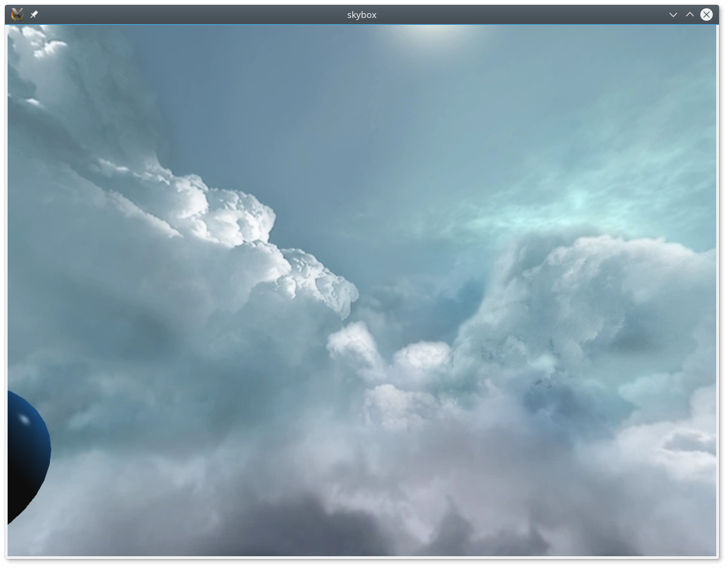Viewport: 728px width, 568px height.
Task: Minimize the skybox window
Action: (x=673, y=15)
